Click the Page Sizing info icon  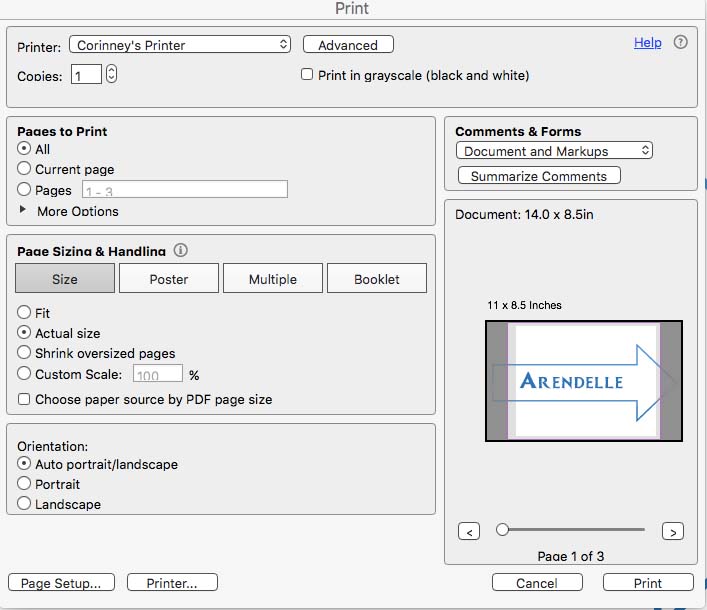(181, 251)
